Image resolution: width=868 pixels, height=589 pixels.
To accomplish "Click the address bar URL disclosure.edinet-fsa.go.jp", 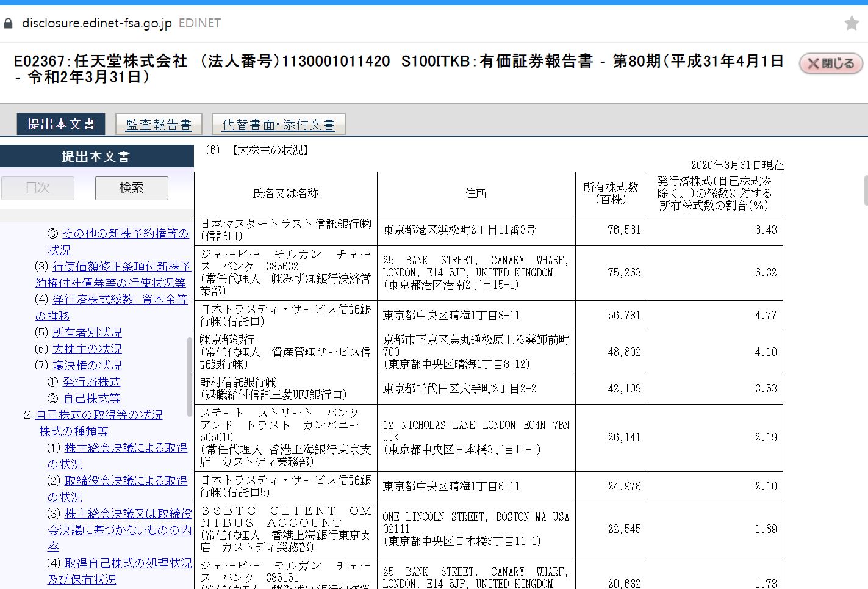I will coord(97,23).
